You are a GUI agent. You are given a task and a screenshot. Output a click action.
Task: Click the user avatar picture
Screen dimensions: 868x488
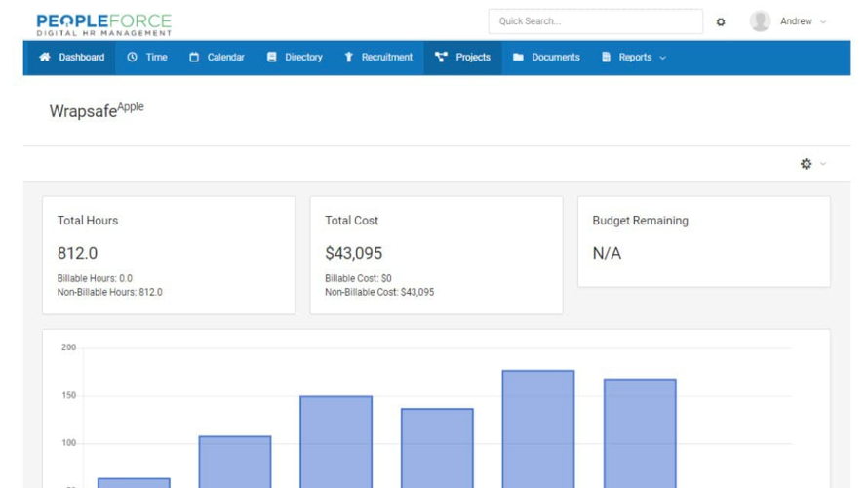click(x=760, y=21)
